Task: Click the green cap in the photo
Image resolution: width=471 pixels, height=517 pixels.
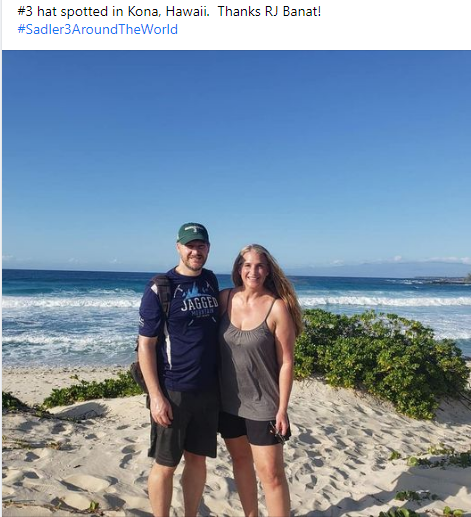Action: (193, 233)
